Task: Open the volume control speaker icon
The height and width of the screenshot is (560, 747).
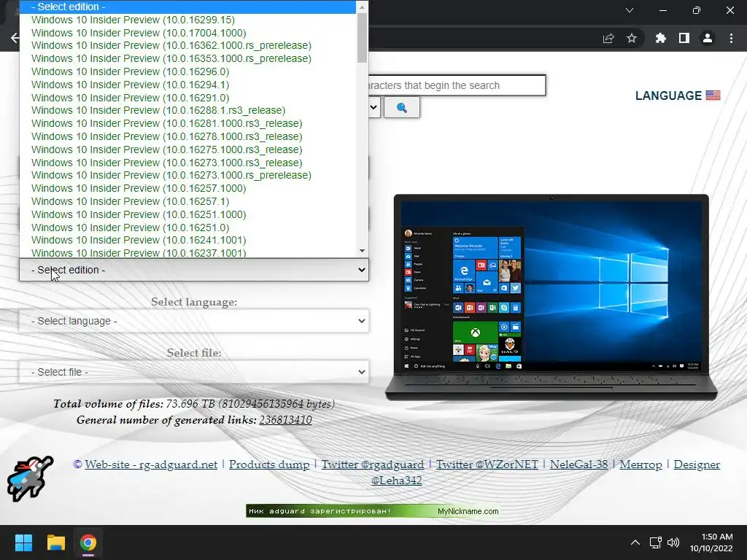Action: point(673,542)
